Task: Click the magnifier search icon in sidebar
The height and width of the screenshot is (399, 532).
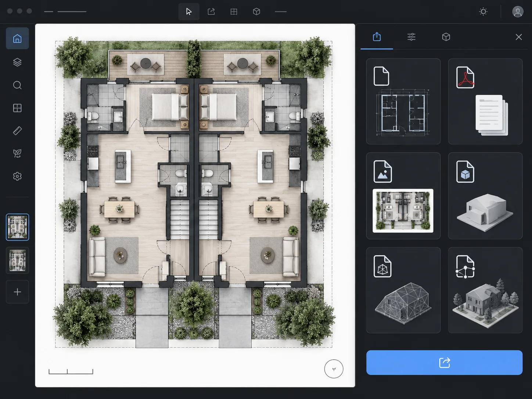Action: [17, 85]
